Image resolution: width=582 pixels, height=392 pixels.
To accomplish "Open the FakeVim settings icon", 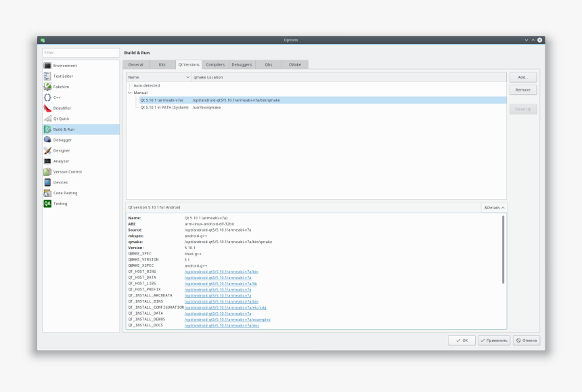I will coord(47,87).
